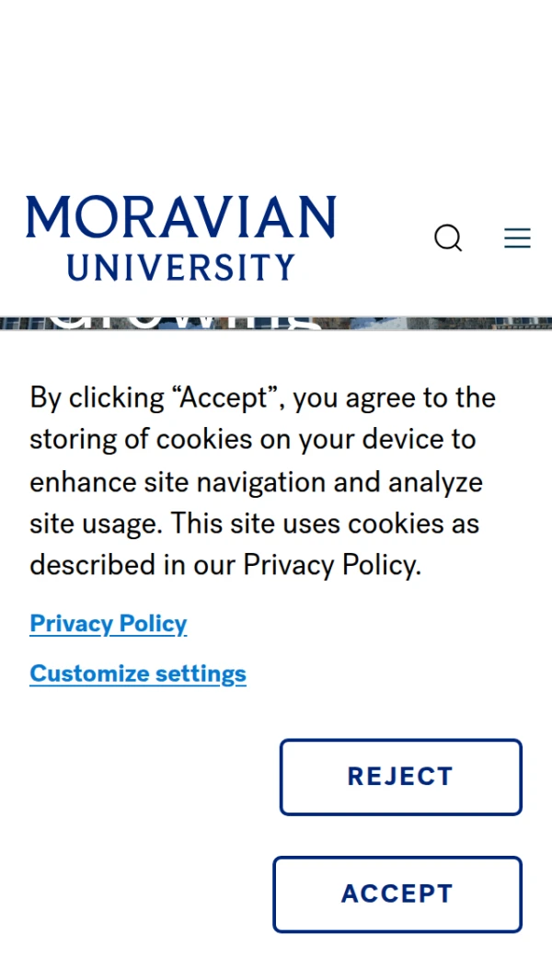The width and height of the screenshot is (552, 980).
Task: Open the site search magnifier icon
Action: [x=448, y=238]
